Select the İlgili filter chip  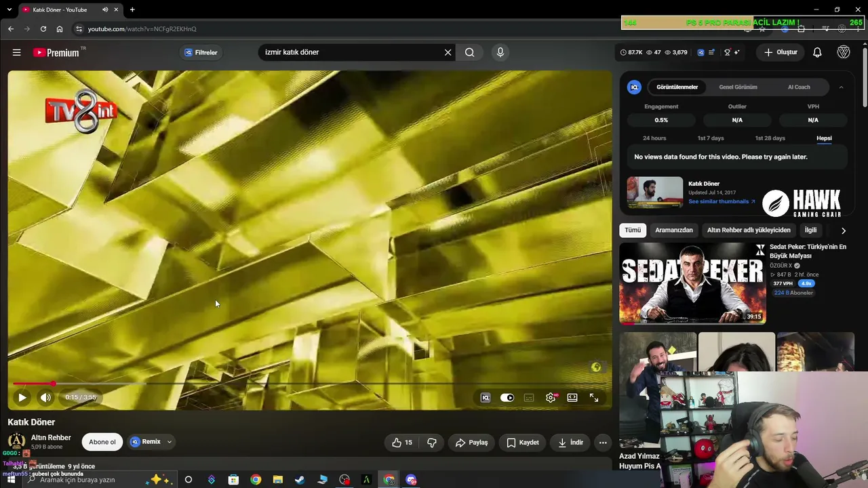pos(810,230)
